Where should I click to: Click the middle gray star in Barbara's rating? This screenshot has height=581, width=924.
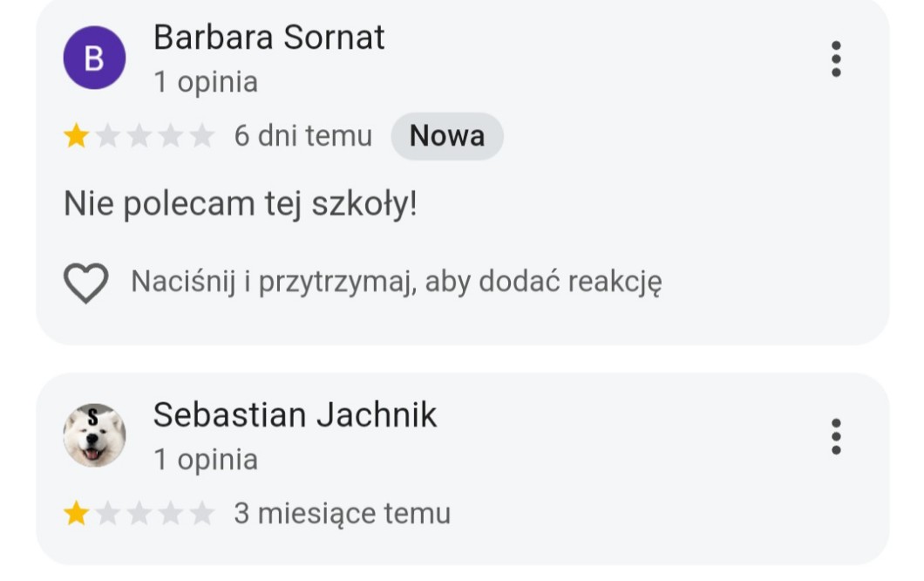point(139,136)
